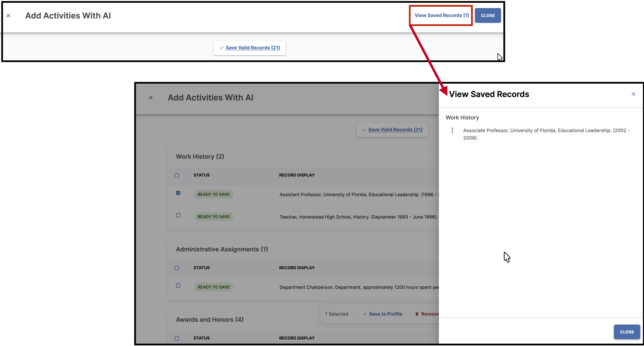Uncheck the Assistant Professor record checkbox
Image resolution: width=644 pixels, height=346 pixels.
[178, 193]
